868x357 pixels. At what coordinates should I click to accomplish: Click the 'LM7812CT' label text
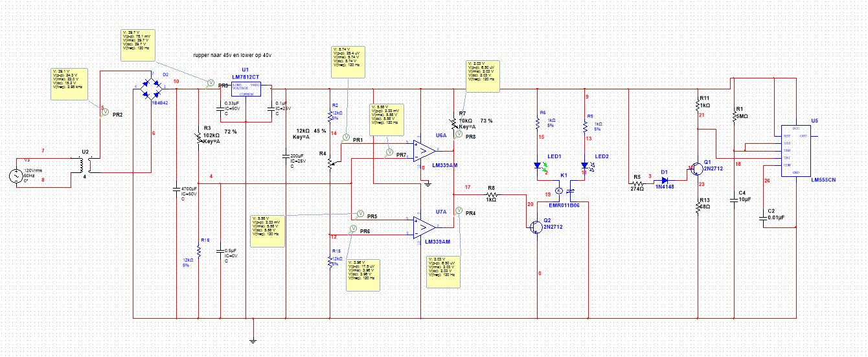(x=245, y=76)
